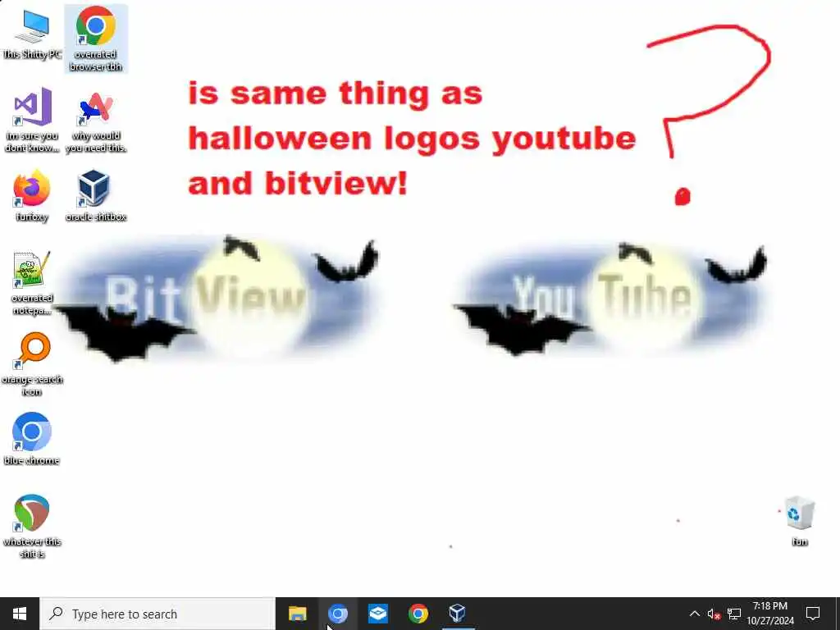Select the 'blue chrome' Chromium shortcut
Image resolution: width=840 pixels, height=630 pixels.
(32, 439)
